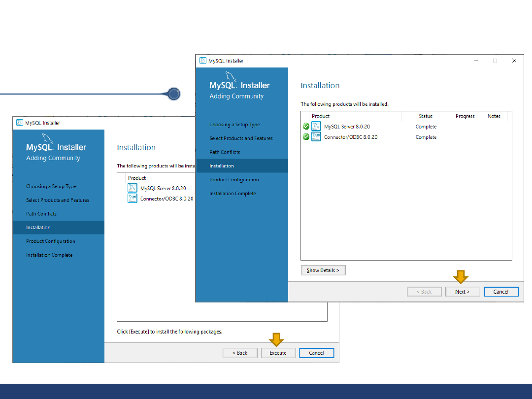Click title bar icon of the front MySQL Installer
The height and width of the screenshot is (399, 532).
tap(202, 61)
